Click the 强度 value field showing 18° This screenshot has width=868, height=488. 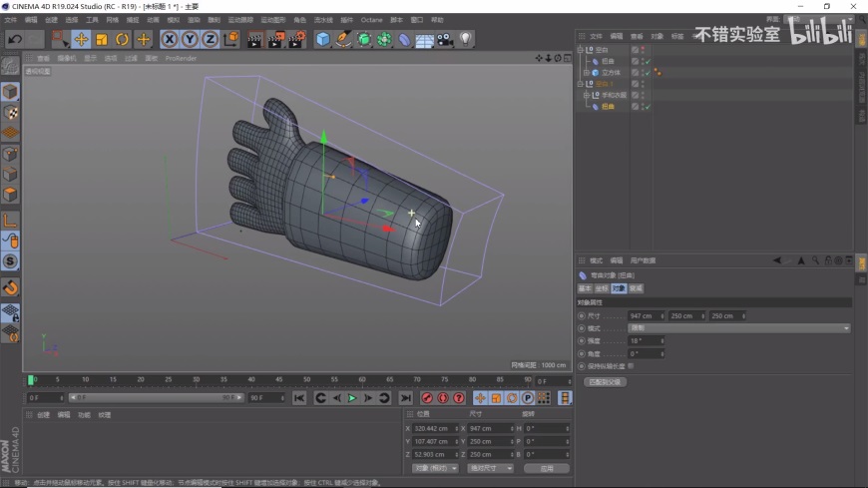(x=644, y=340)
